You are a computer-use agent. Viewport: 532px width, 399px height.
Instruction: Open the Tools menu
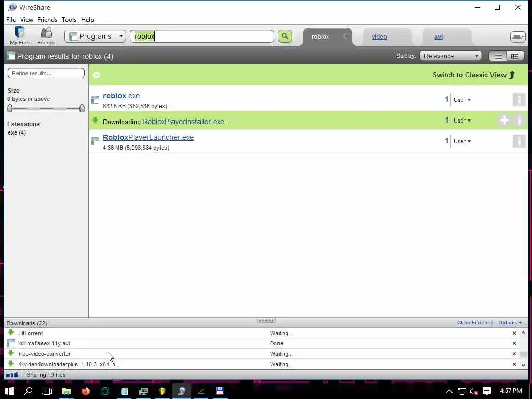[x=69, y=20]
